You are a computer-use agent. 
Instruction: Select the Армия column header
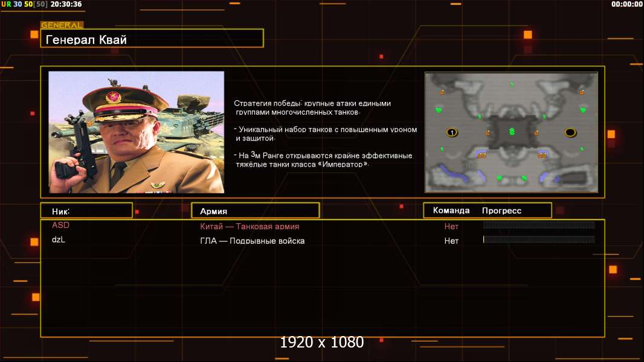[255, 211]
